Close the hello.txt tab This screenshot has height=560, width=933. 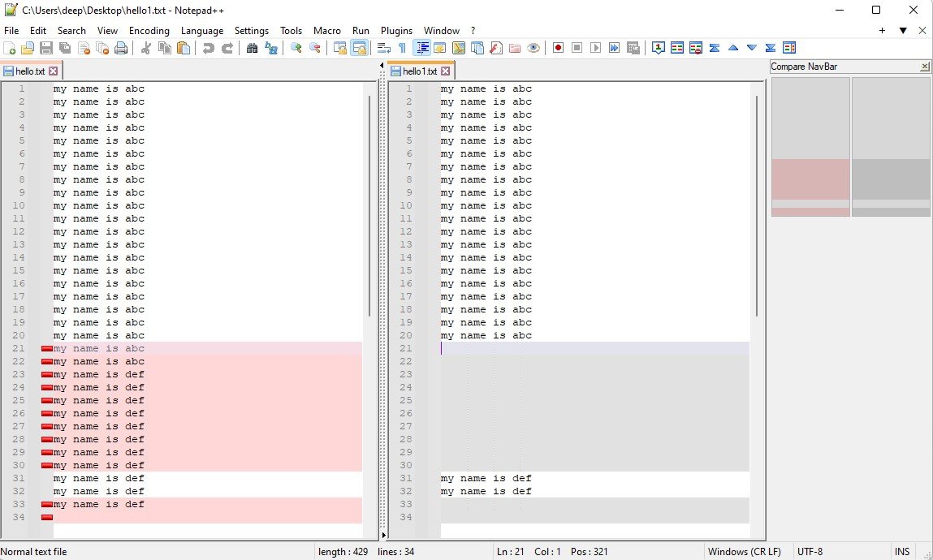[54, 71]
